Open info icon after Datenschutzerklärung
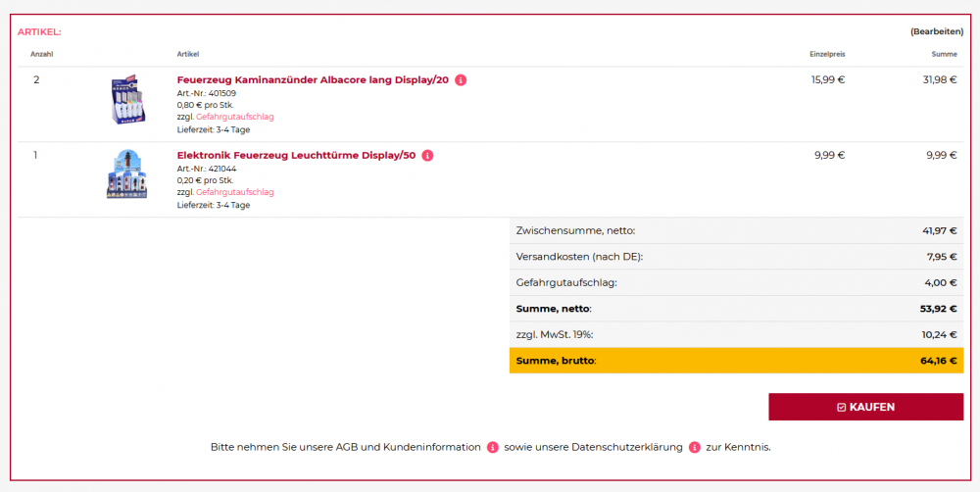The image size is (980, 492). tap(695, 447)
